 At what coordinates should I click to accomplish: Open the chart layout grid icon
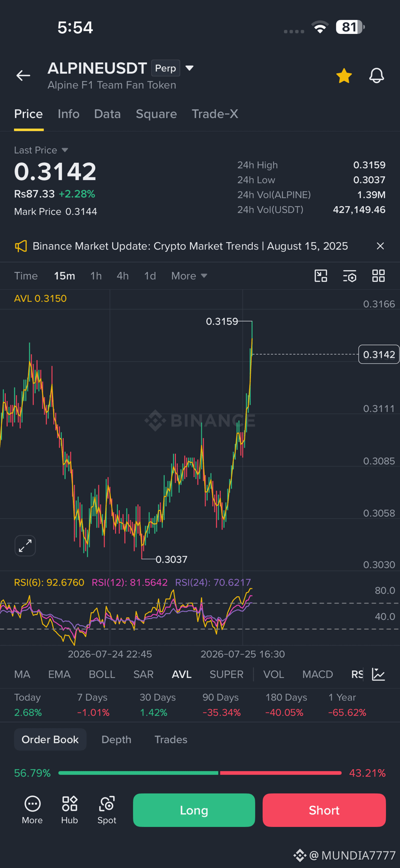click(x=378, y=276)
